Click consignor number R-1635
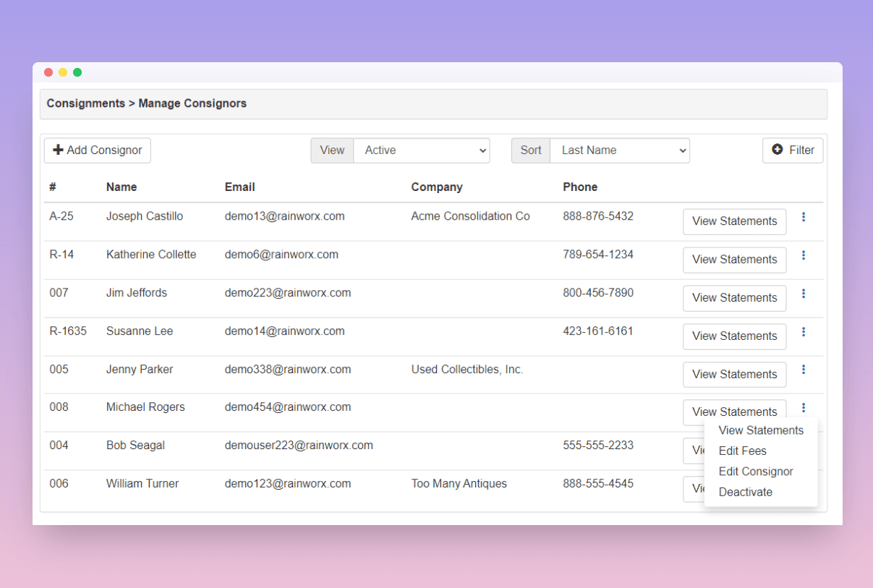This screenshot has width=873, height=588. pos(68,331)
